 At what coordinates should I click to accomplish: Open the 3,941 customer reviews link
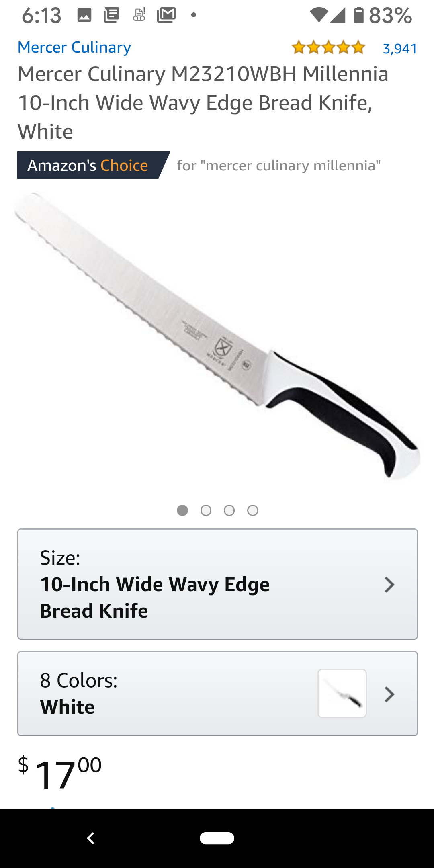400,49
